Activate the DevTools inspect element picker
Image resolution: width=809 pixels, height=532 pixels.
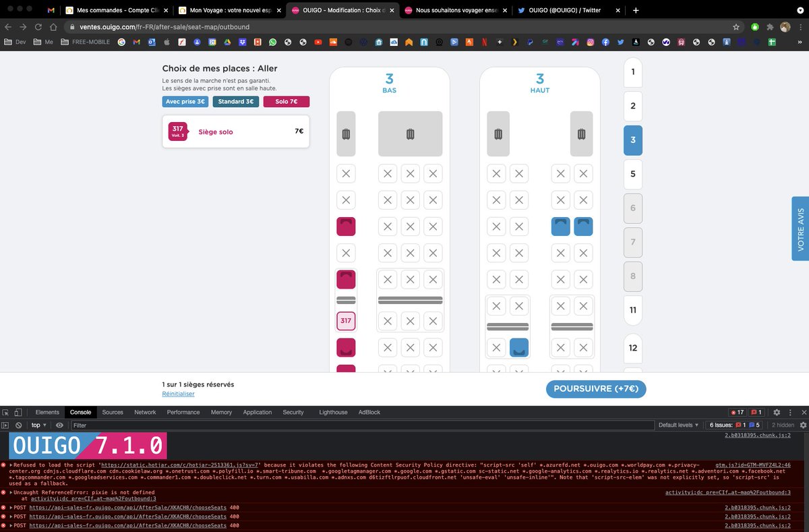(6, 412)
